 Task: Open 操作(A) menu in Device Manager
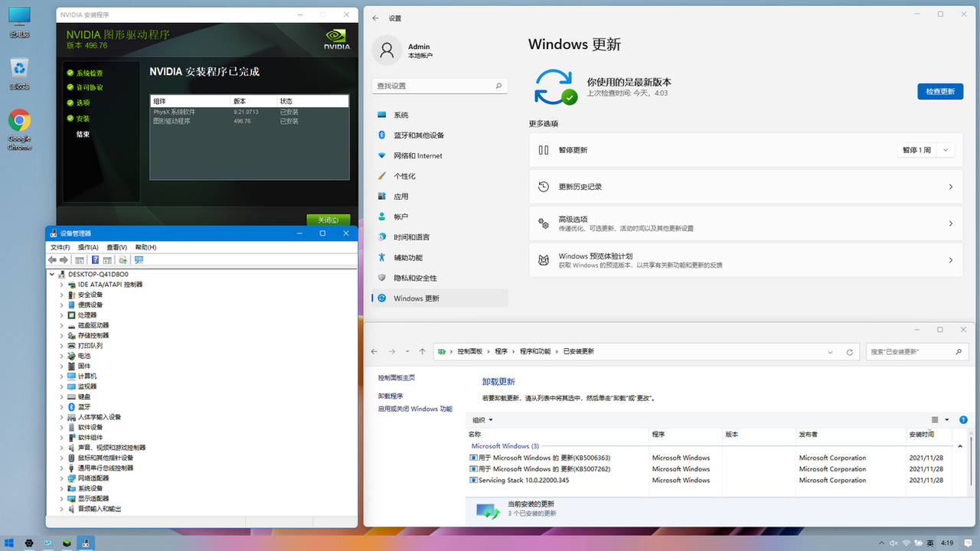point(88,247)
